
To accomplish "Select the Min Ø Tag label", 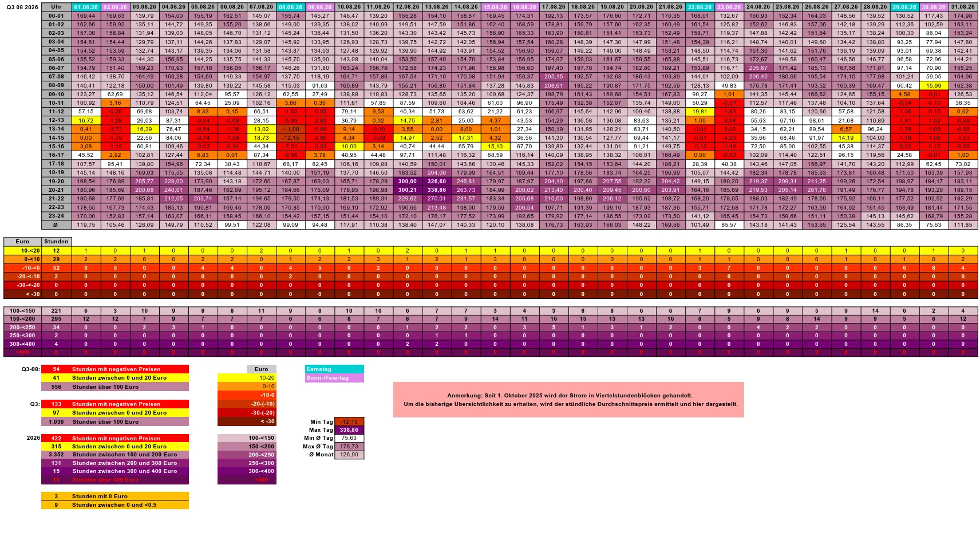I will tap(318, 438).
